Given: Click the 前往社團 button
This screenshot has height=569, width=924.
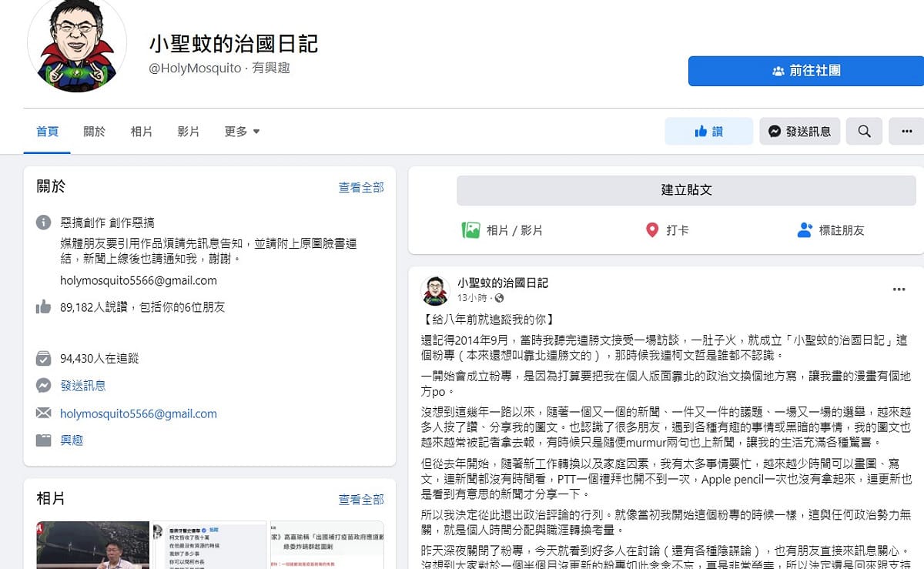Looking at the screenshot, I should pyautogui.click(x=806, y=71).
